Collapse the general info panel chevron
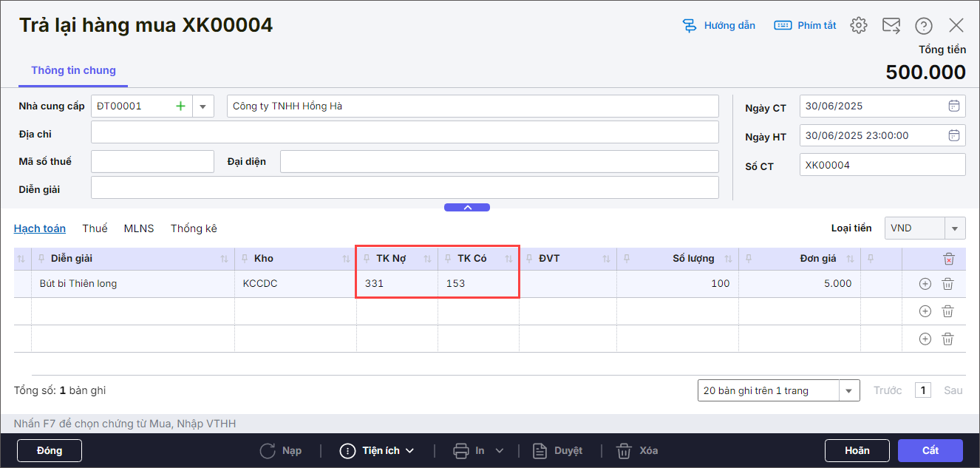Image resolution: width=980 pixels, height=468 pixels. tap(467, 207)
